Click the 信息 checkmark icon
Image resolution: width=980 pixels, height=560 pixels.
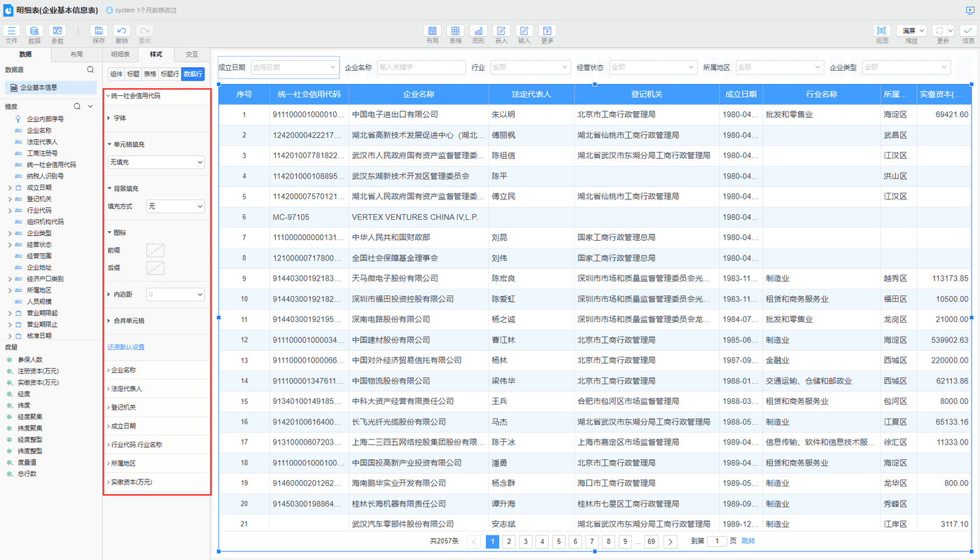tap(968, 31)
